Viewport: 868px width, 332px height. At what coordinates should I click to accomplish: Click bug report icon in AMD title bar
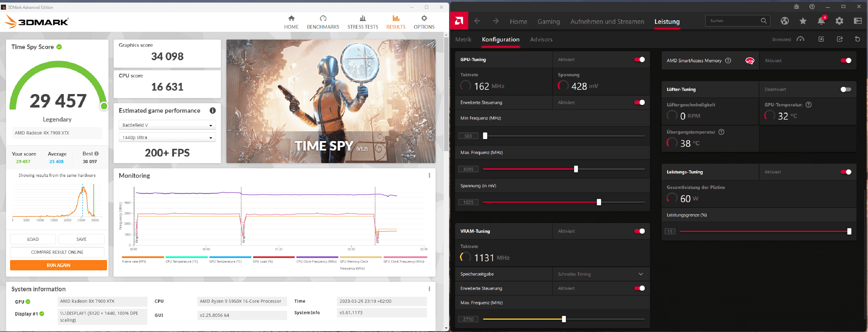[x=797, y=7]
